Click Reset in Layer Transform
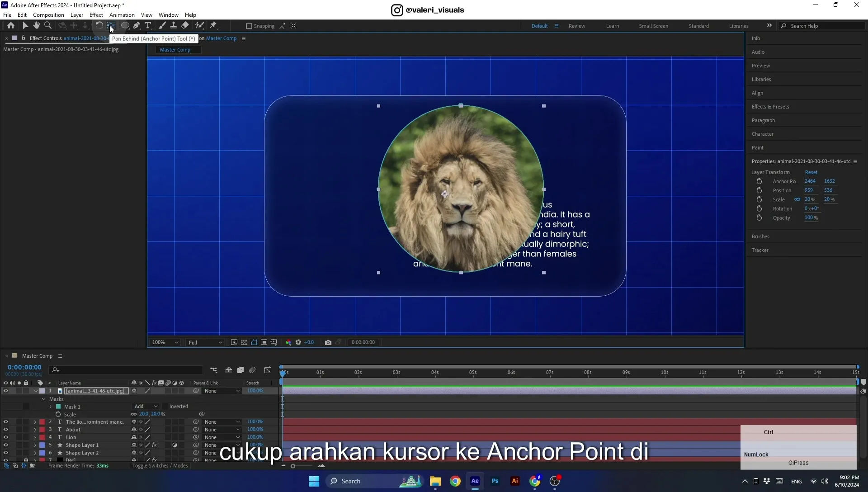This screenshot has width=868, height=492. 811,172
